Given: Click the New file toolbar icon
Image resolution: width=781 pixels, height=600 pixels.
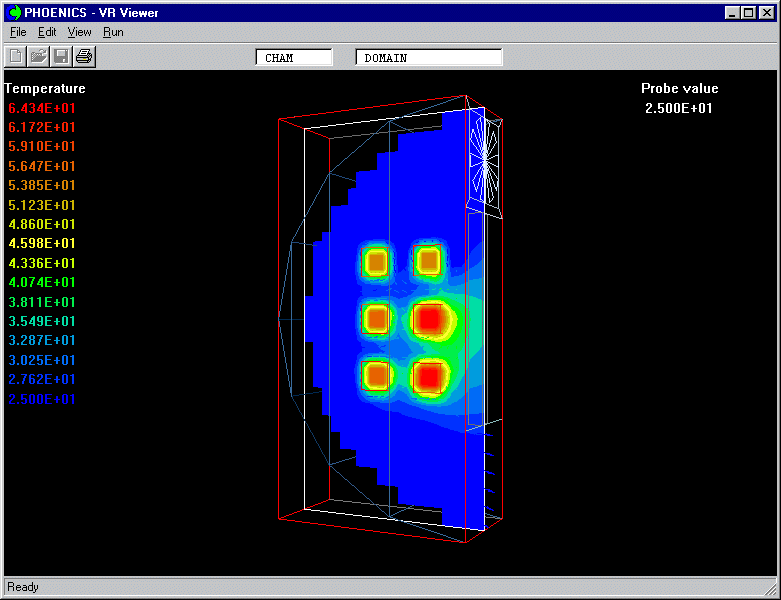Looking at the screenshot, I should 16,56.
